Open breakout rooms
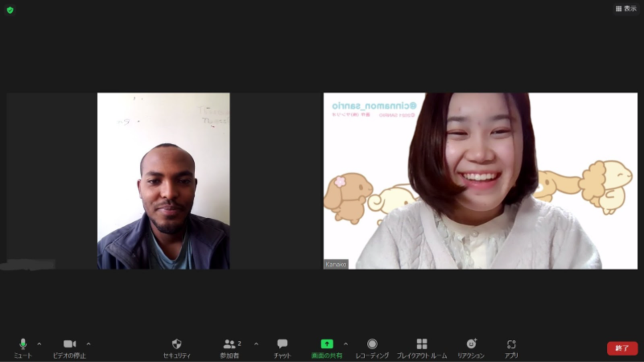The width and height of the screenshot is (644, 362). (x=422, y=348)
